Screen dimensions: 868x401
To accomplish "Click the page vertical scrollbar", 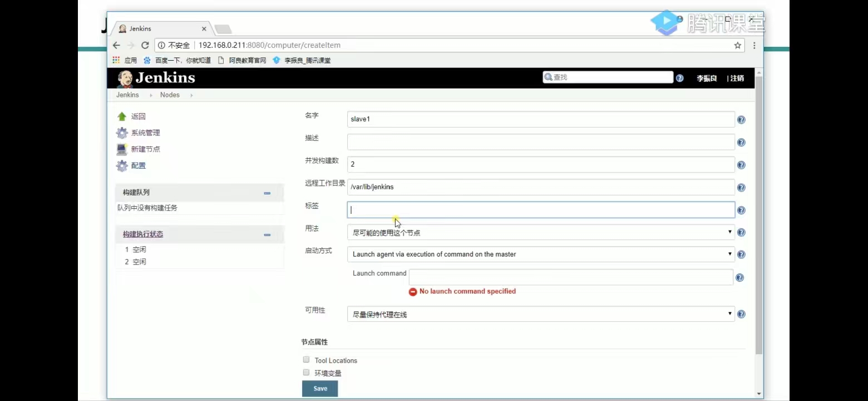I will [x=759, y=216].
